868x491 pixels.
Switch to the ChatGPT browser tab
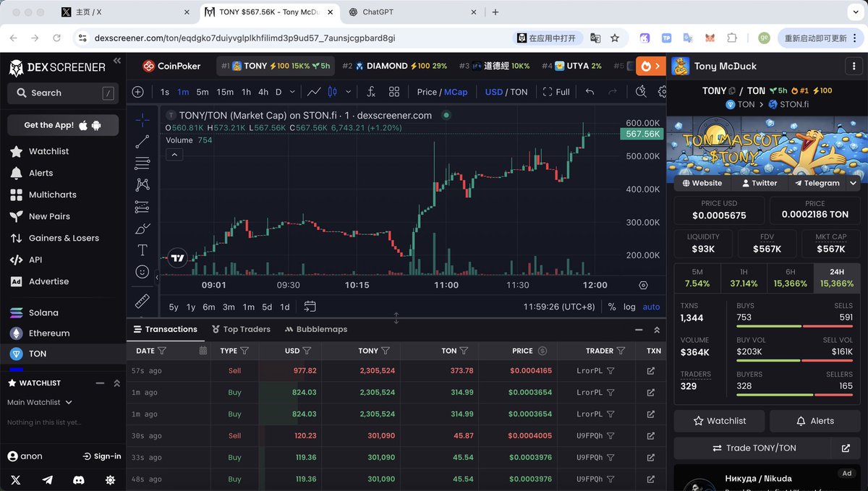click(412, 12)
